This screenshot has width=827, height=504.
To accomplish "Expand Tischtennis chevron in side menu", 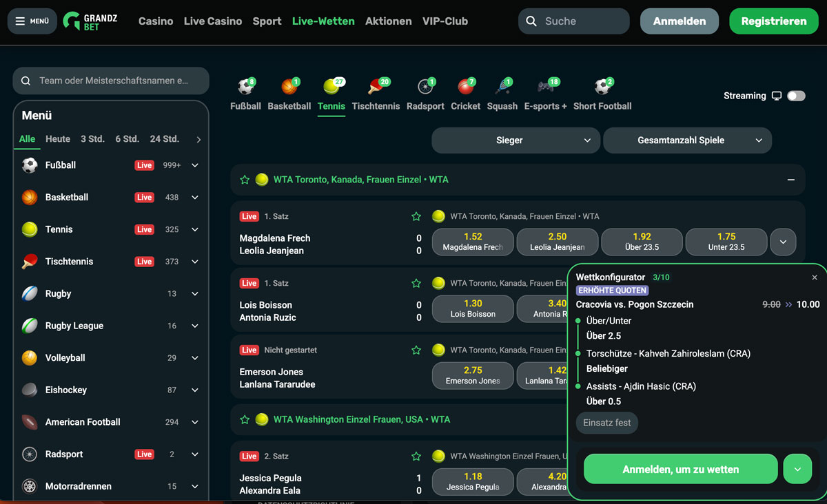I will (195, 262).
